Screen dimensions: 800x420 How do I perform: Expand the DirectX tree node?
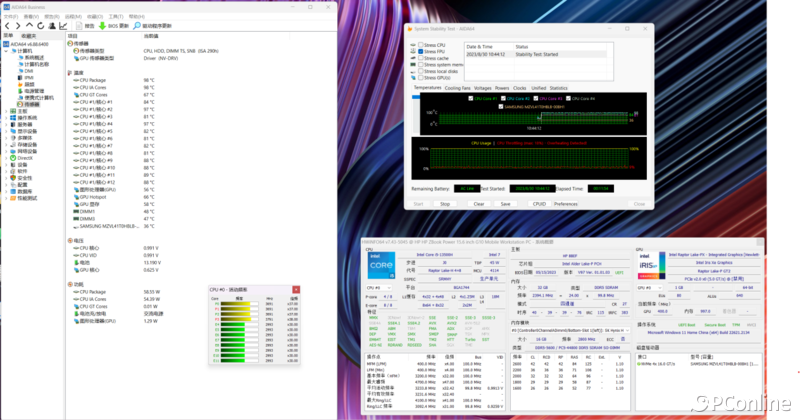pos(6,158)
